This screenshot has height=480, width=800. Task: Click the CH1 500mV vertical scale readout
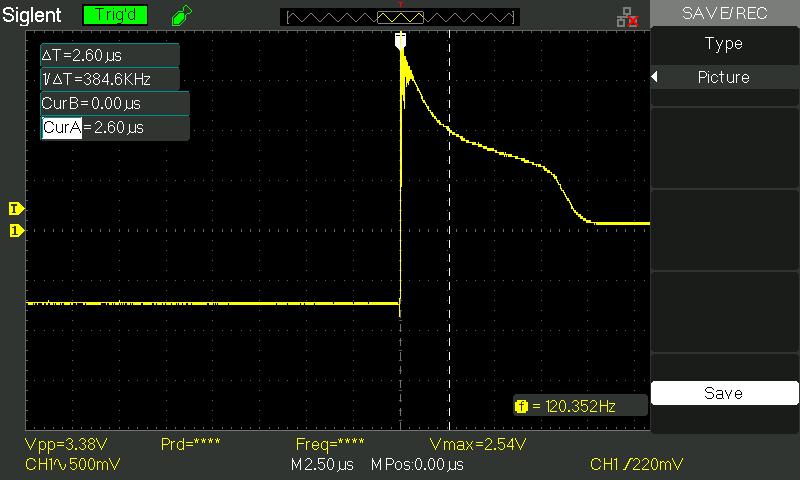tap(72, 464)
